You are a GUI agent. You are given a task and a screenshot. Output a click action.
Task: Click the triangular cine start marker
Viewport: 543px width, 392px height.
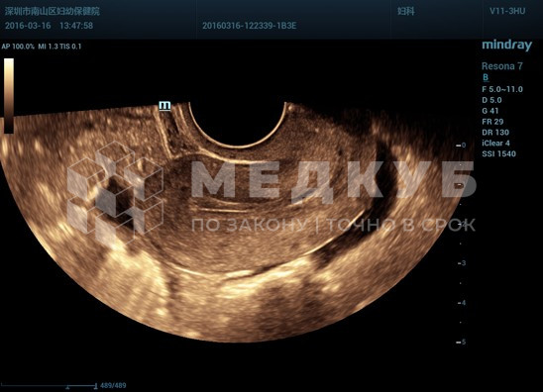click(67, 387)
